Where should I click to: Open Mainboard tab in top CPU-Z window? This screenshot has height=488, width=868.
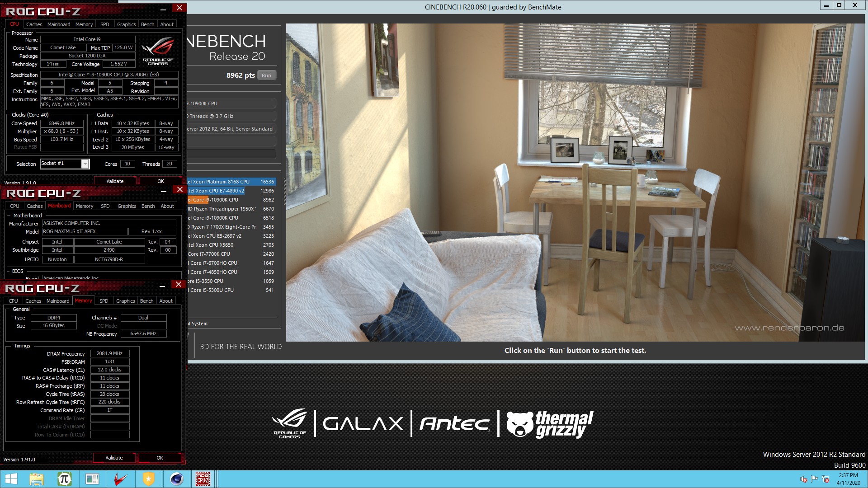59,24
